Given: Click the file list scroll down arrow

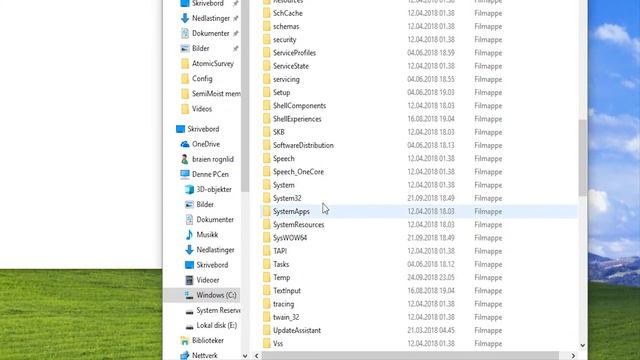Looking at the screenshot, I should (x=582, y=346).
